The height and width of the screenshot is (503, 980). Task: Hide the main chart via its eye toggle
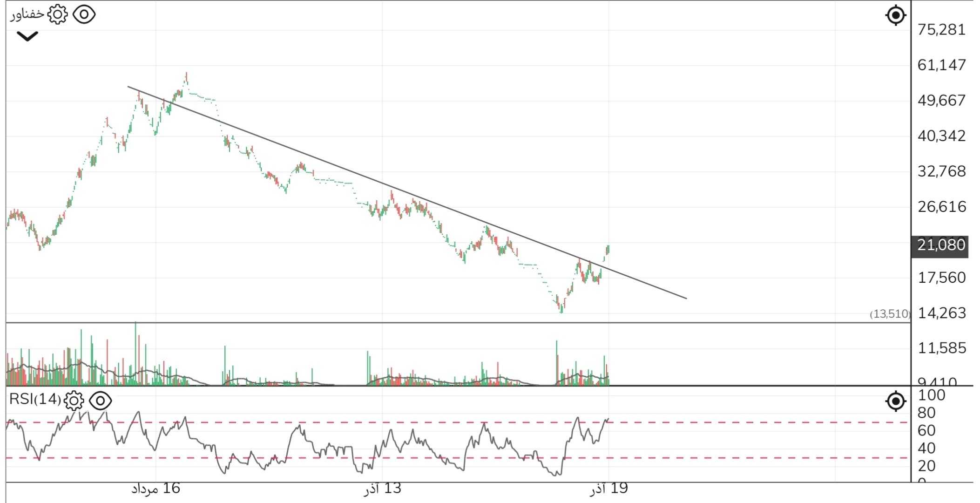pos(85,14)
